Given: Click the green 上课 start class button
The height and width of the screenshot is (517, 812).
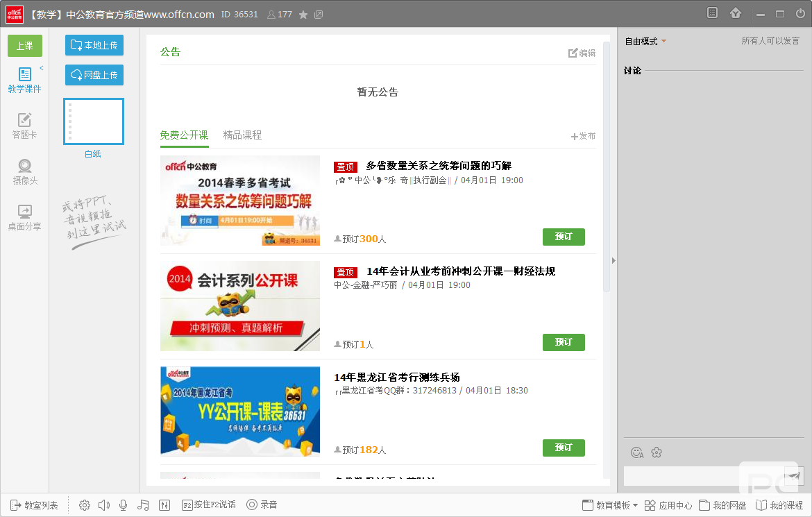Looking at the screenshot, I should click(x=25, y=46).
